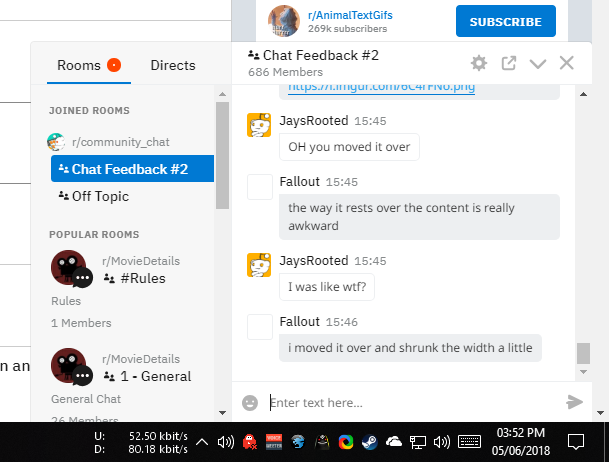
Task: Select the Chat Feedback #2 room
Action: (x=132, y=169)
